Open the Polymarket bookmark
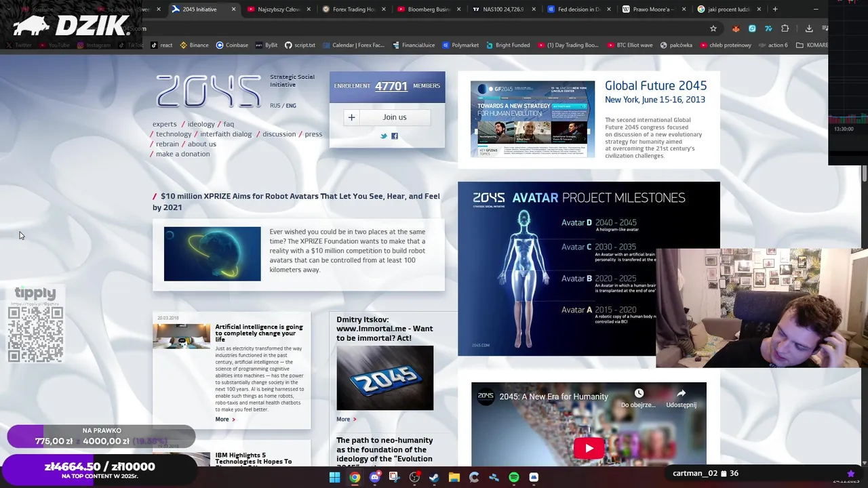868x488 pixels. click(x=460, y=45)
